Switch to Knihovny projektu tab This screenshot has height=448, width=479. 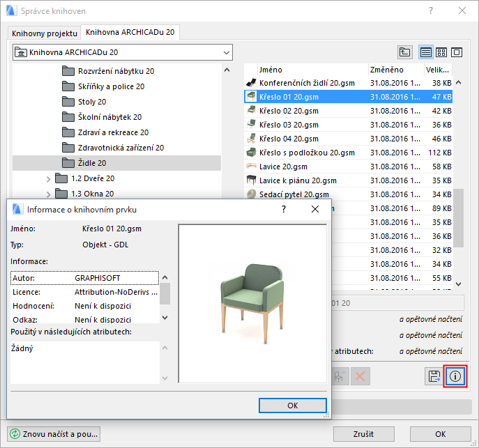45,33
